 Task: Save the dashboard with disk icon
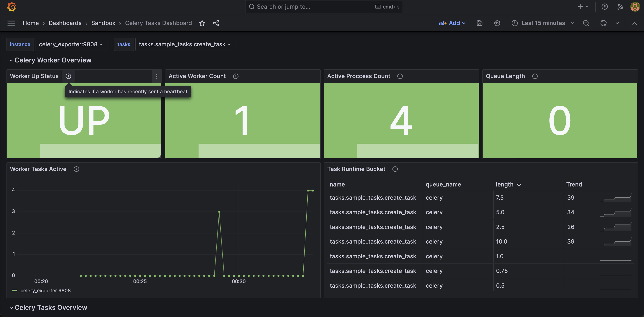coord(479,23)
